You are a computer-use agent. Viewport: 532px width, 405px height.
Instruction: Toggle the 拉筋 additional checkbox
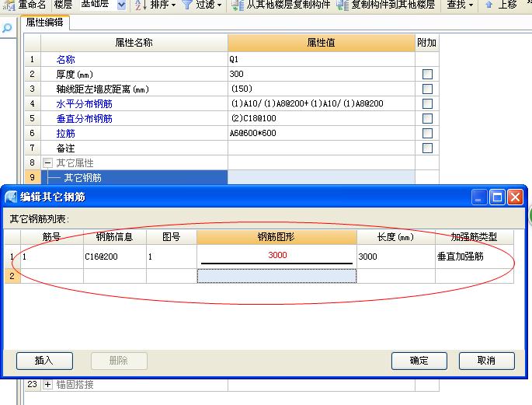pos(427,133)
